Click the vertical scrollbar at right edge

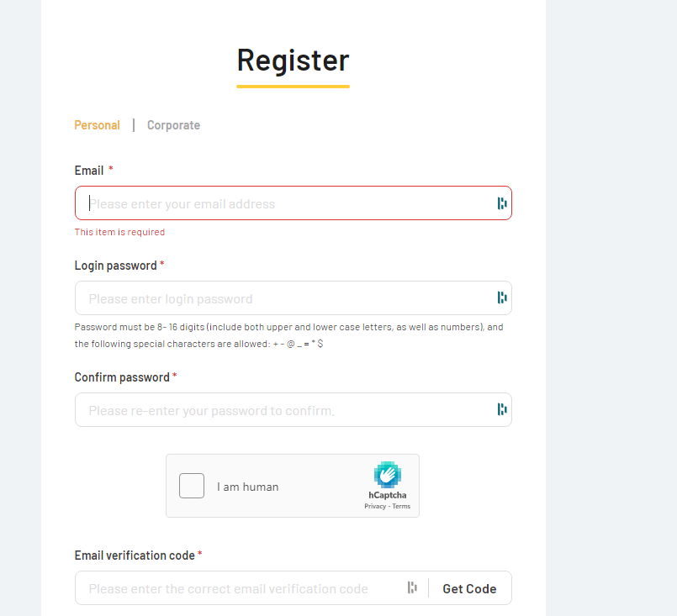pos(672,308)
